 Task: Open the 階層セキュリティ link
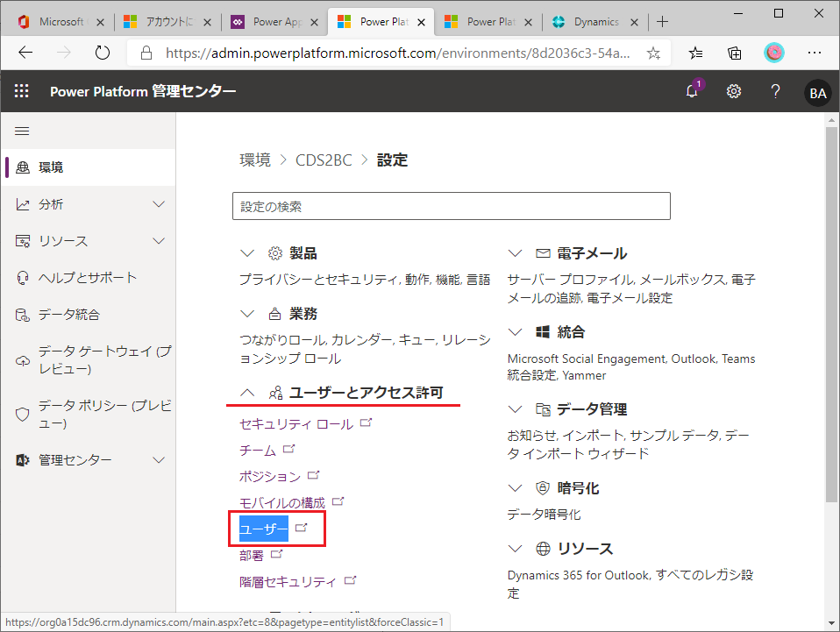click(x=288, y=582)
